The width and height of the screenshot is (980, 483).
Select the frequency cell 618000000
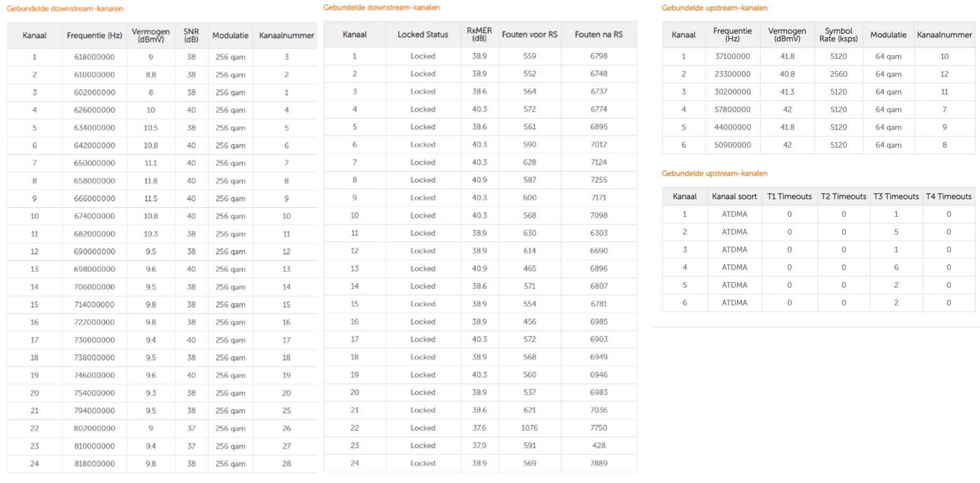tap(95, 57)
